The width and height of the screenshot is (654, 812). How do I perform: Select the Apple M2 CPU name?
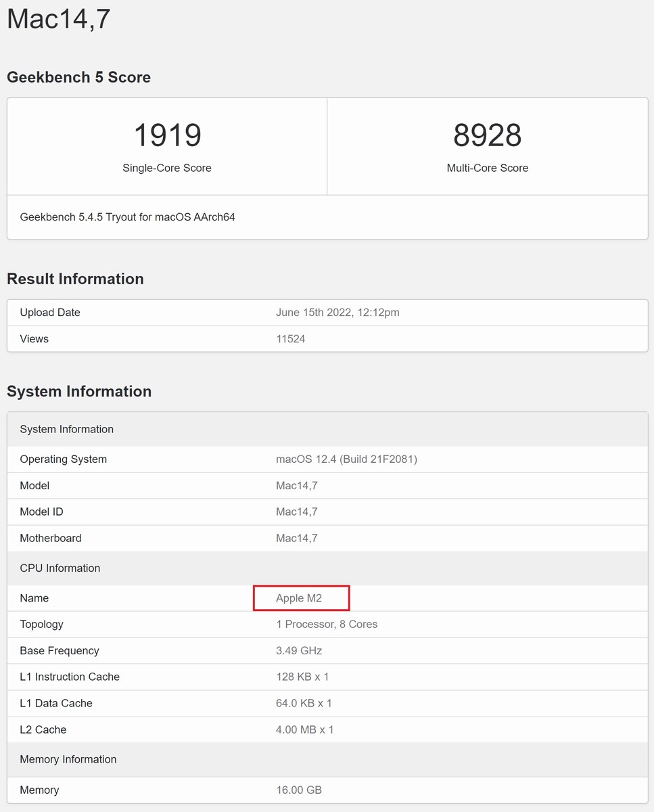coord(299,598)
